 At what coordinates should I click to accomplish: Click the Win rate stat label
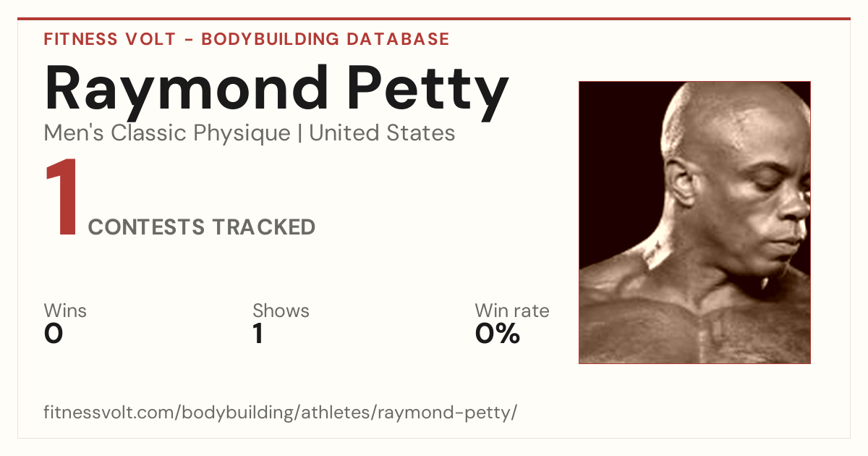512,311
